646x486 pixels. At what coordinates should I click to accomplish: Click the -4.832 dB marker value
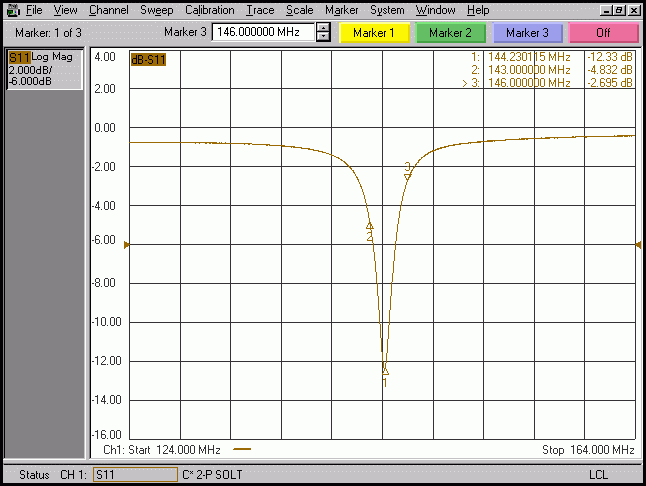tap(610, 70)
